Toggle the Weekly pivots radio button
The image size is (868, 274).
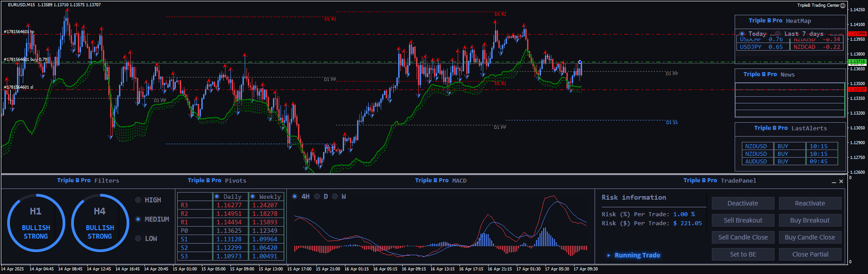tap(253, 197)
